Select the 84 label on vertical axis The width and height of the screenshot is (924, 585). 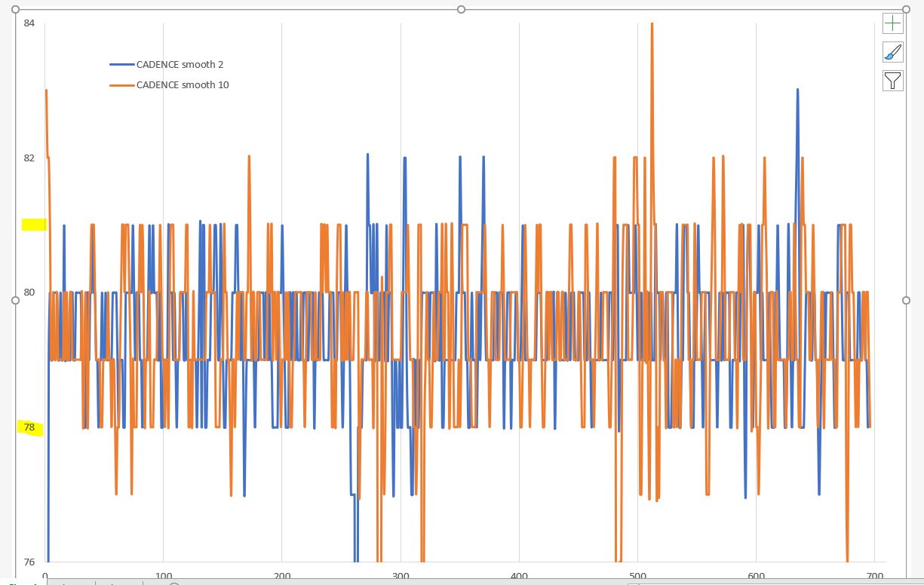point(29,23)
